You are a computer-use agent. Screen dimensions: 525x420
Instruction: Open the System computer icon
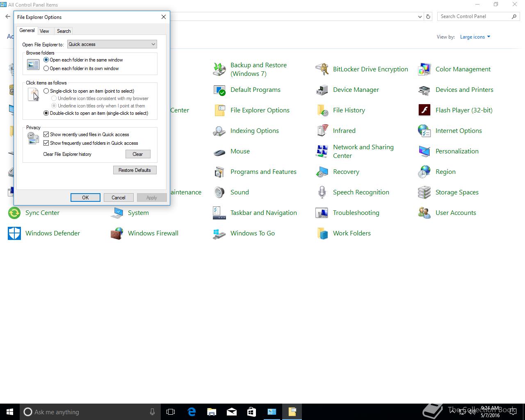click(117, 213)
